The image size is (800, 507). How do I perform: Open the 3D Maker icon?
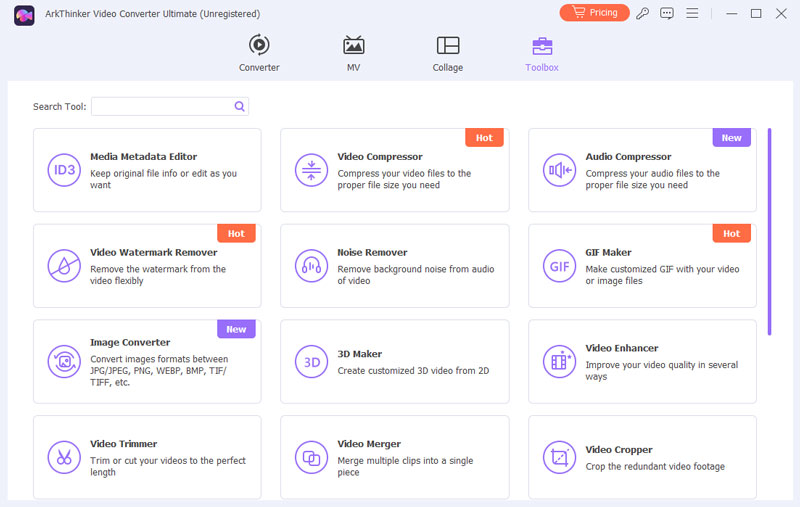coord(311,362)
